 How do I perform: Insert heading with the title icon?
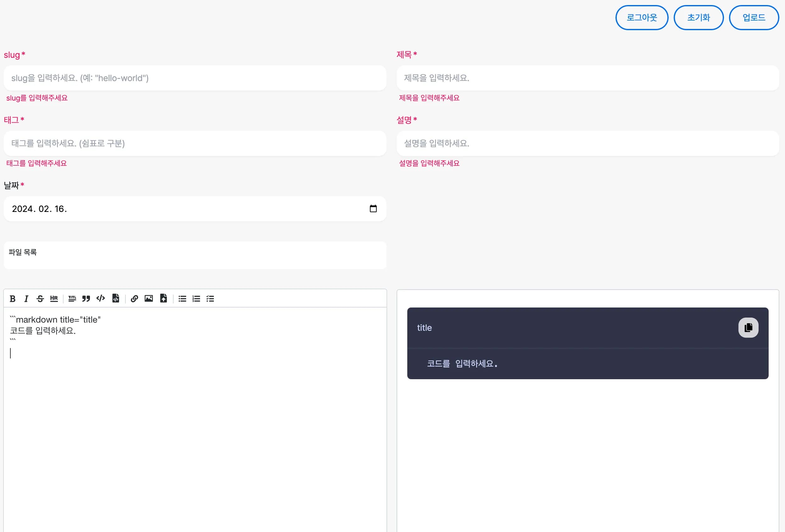(x=72, y=299)
